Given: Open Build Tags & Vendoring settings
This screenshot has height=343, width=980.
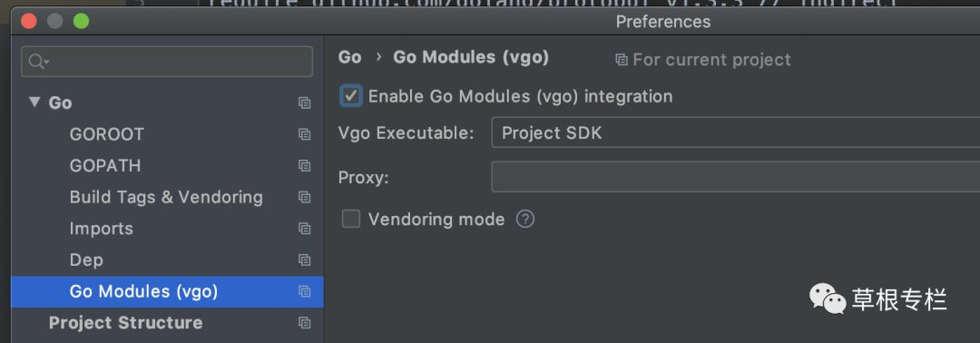Looking at the screenshot, I should [x=166, y=198].
